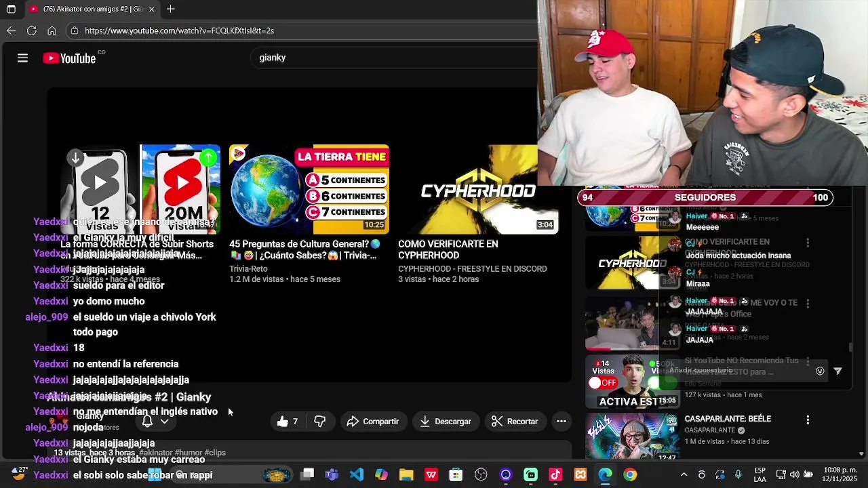The image size is (868, 488).
Task: Click the page scrollbar down arrow
Action: point(862,454)
